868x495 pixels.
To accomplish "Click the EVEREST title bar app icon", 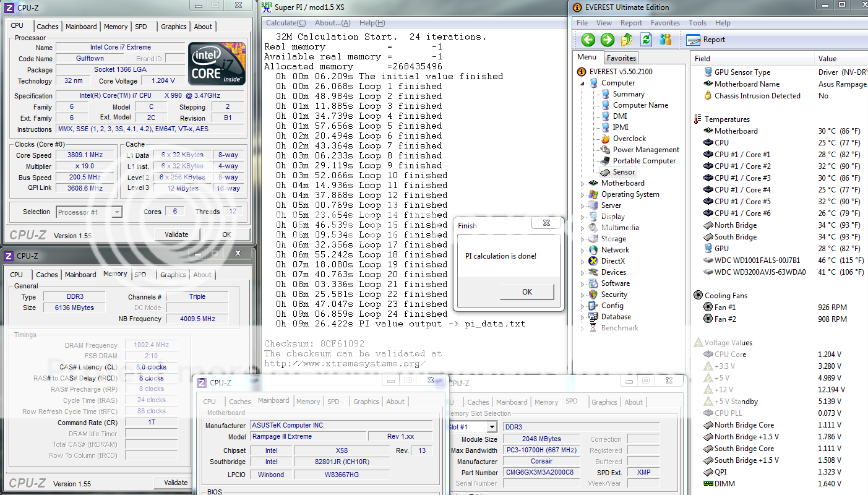I will (577, 7).
